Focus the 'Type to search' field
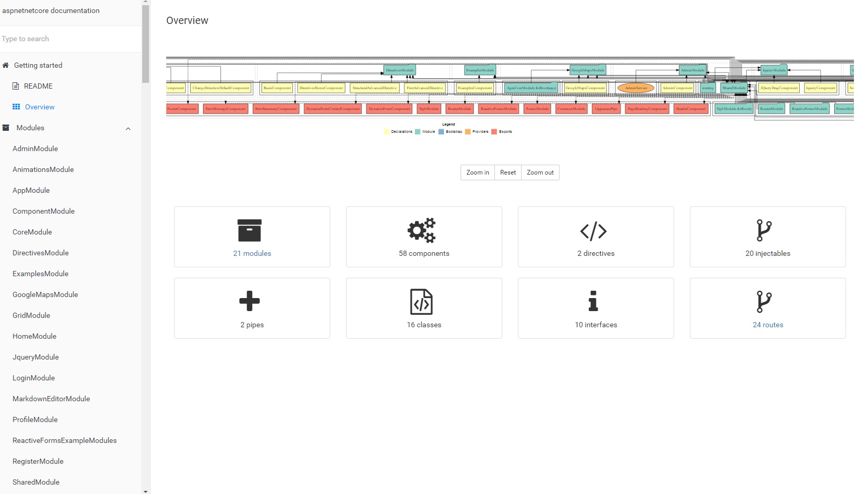The width and height of the screenshot is (868, 494). point(70,39)
